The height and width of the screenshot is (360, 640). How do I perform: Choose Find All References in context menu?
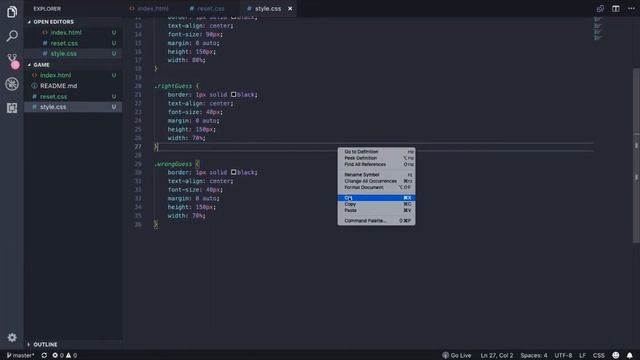point(376,164)
